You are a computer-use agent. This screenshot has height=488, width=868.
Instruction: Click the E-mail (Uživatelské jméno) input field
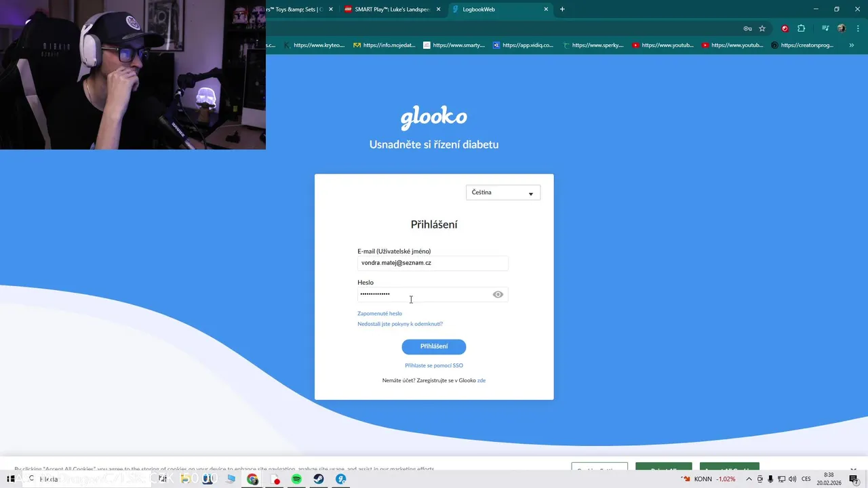pyautogui.click(x=433, y=263)
